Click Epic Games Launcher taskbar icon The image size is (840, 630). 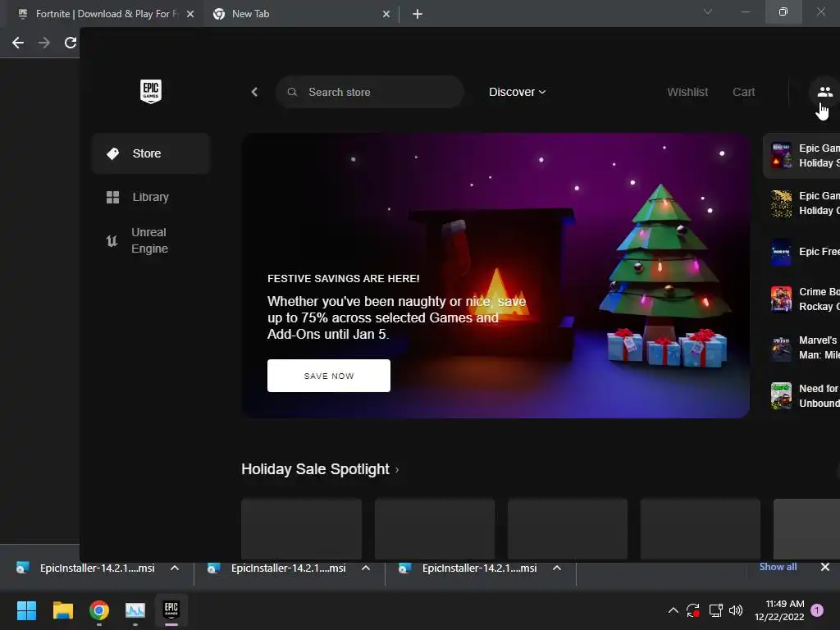(x=171, y=610)
